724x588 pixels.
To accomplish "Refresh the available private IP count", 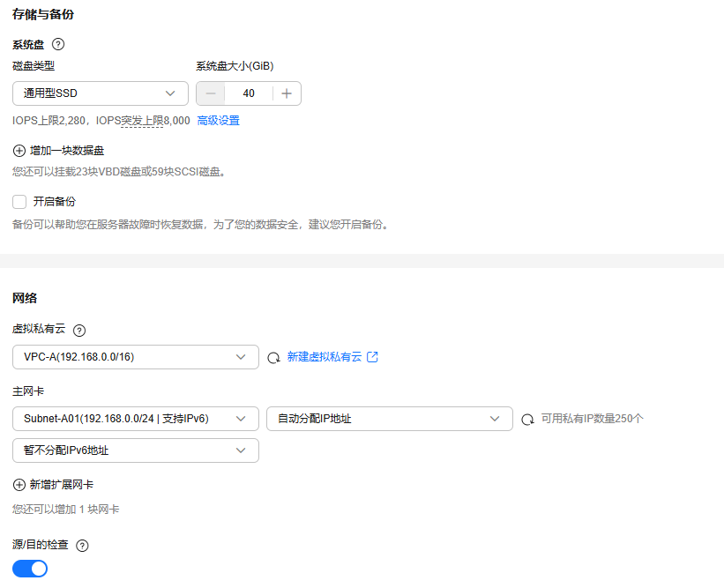I will pyautogui.click(x=527, y=419).
